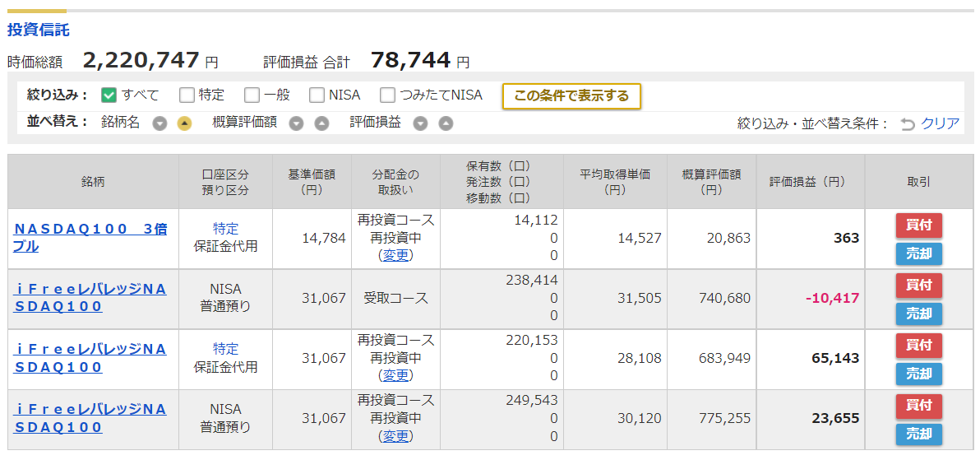Click 売却 in the -10,417 row
This screenshot has height=460, width=980.
tap(919, 314)
